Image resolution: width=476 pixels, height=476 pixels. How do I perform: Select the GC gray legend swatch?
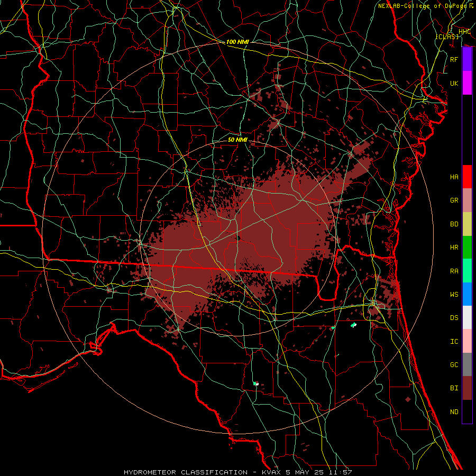[x=467, y=364]
